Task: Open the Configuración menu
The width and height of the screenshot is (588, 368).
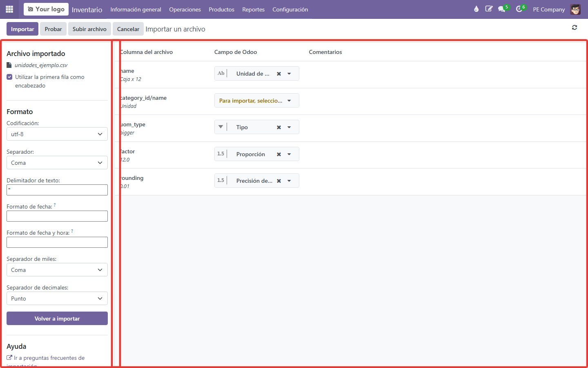Action: click(x=290, y=9)
